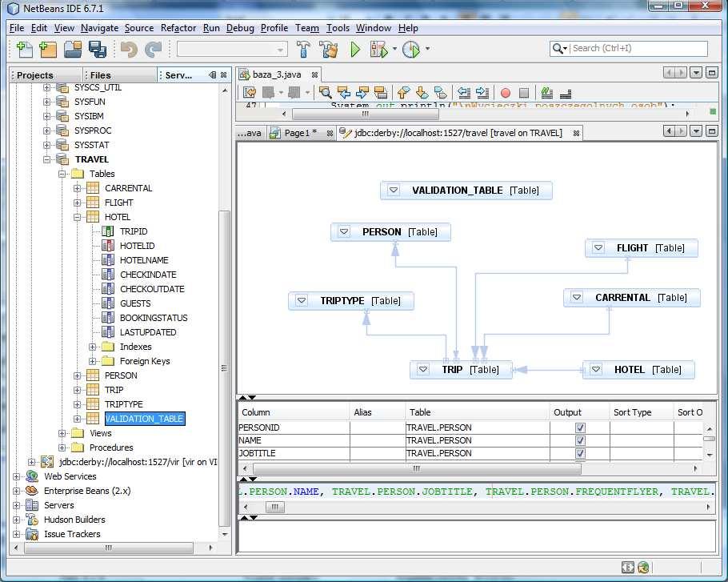Viewport: 728px width, 582px height.
Task: Switch to the Files tab
Action: click(x=119, y=74)
